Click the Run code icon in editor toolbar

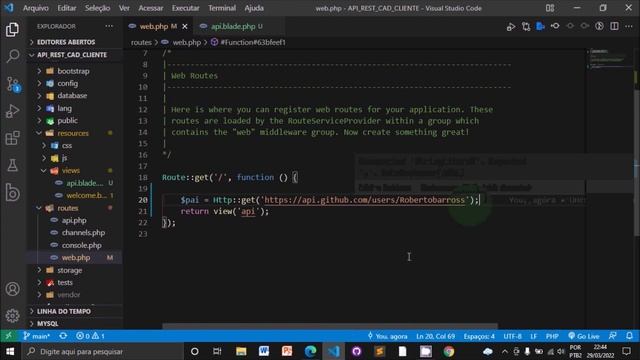(511, 27)
